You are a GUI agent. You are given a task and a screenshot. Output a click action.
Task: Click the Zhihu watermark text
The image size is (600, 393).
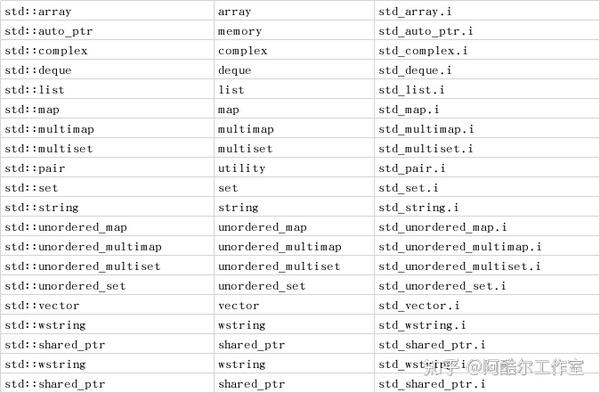pos(505,367)
